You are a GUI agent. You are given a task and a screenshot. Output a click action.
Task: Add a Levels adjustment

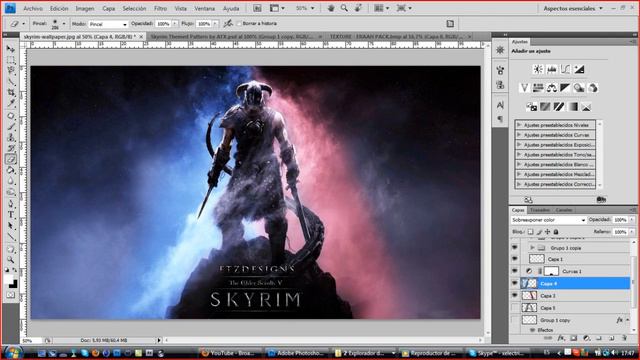(x=552, y=69)
